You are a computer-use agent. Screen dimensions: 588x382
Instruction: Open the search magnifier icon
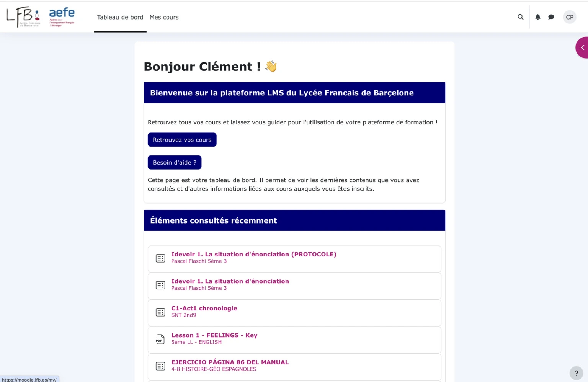tap(520, 17)
